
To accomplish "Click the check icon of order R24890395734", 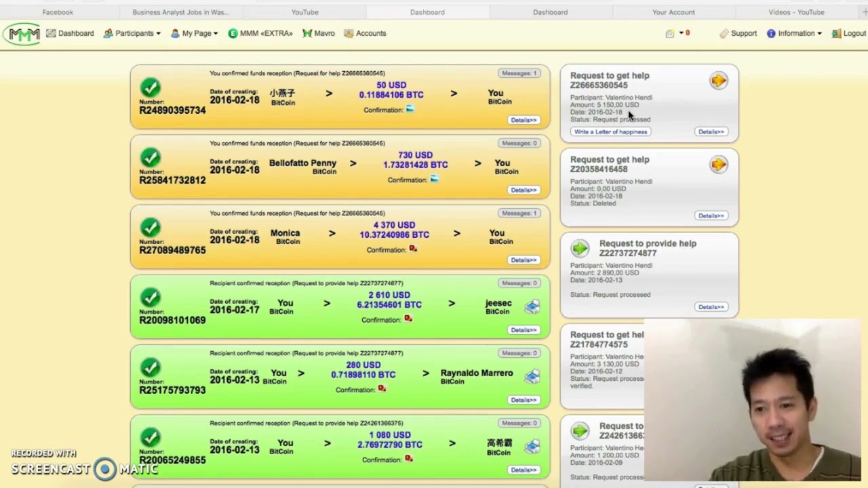I will (x=151, y=87).
